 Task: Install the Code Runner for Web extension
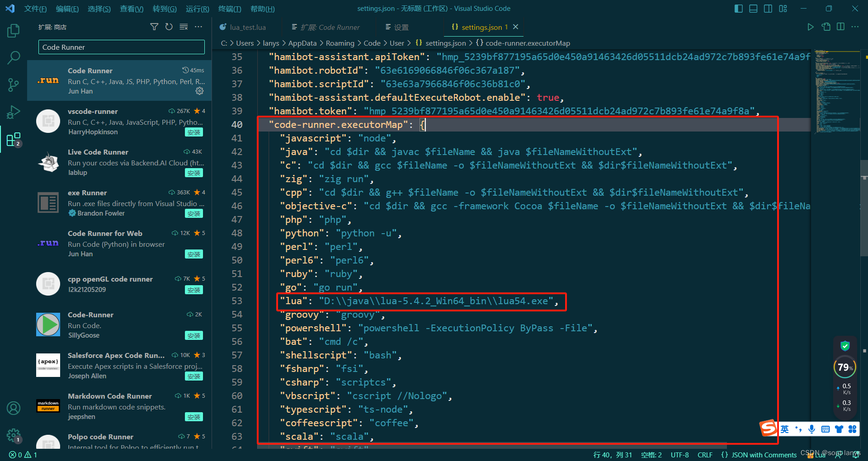[194, 254]
